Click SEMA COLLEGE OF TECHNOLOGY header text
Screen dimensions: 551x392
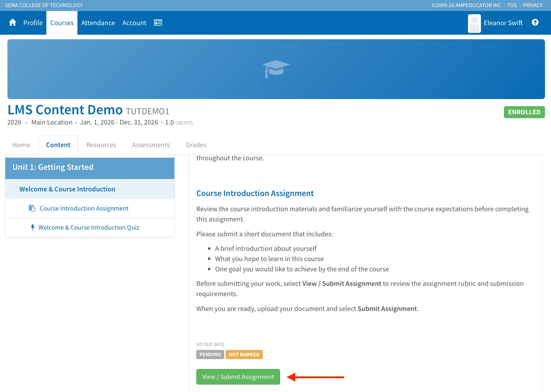44,5
